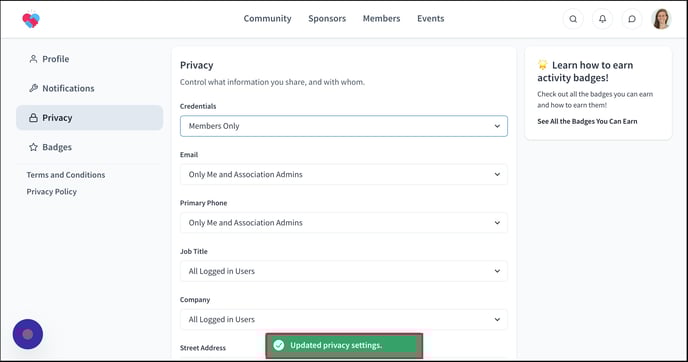Click the user profile avatar
Screen dimensions: 688x362
tap(661, 19)
